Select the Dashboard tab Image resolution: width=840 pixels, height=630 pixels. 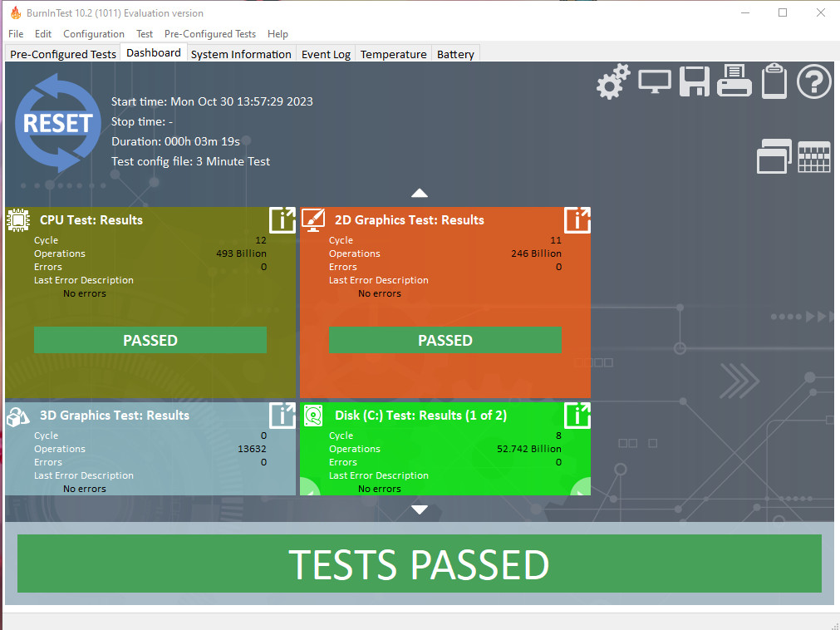click(154, 52)
